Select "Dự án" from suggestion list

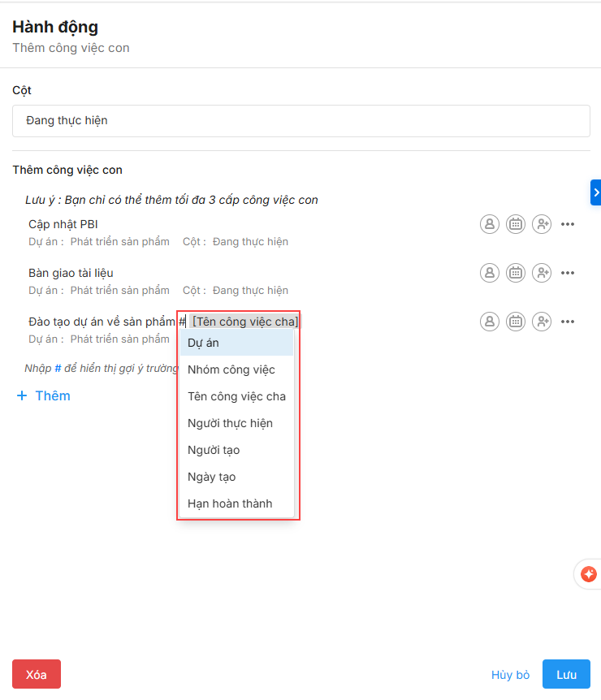236,343
